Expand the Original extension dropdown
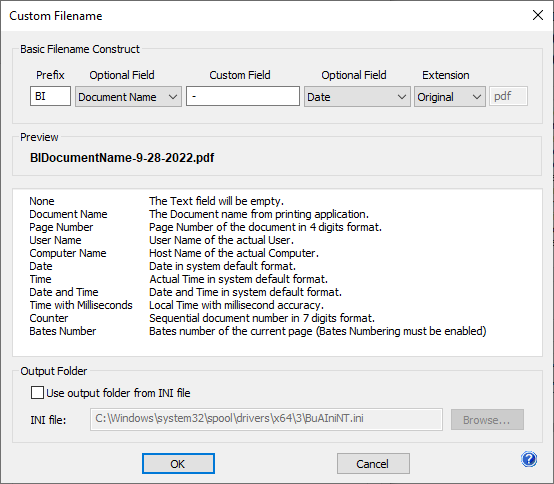 point(450,96)
